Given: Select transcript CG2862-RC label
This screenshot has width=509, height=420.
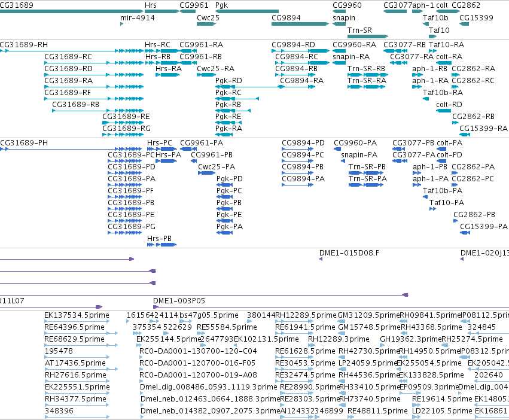Looking at the screenshot, I should [473, 81].
